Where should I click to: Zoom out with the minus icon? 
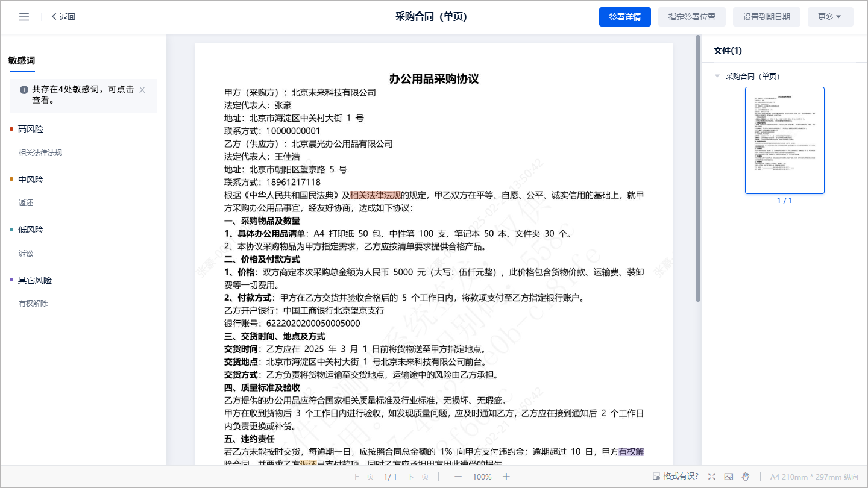[458, 477]
